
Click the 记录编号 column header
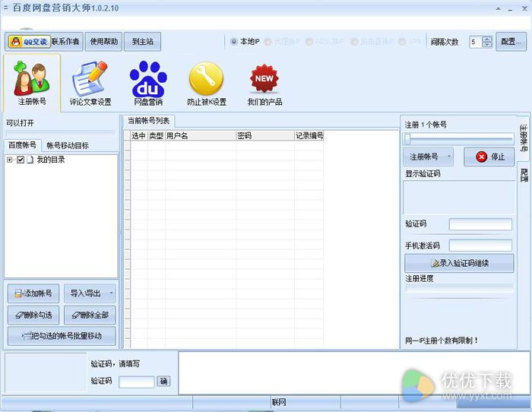point(309,136)
